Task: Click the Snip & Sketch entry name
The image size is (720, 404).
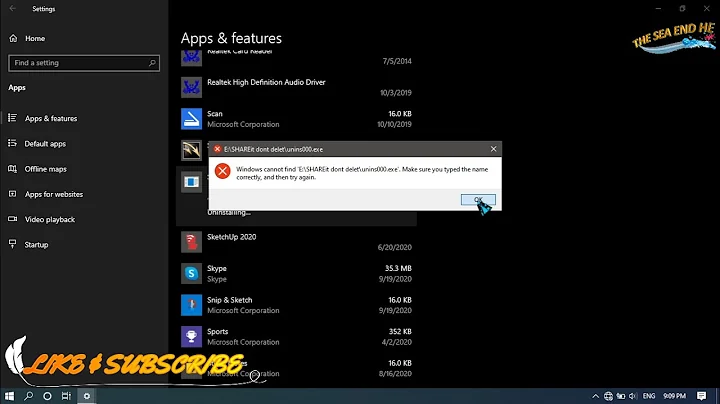Action: (230, 300)
